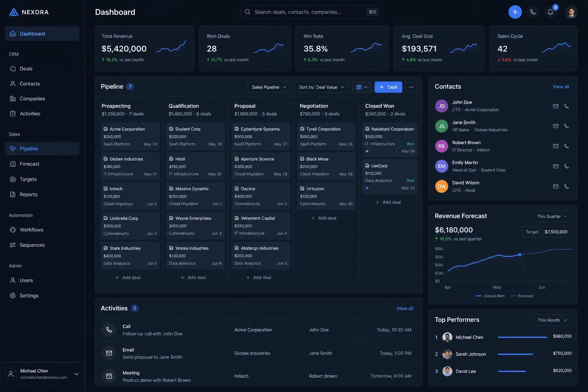Call David Wilson via phone icon
The image size is (588, 392).
click(566, 186)
